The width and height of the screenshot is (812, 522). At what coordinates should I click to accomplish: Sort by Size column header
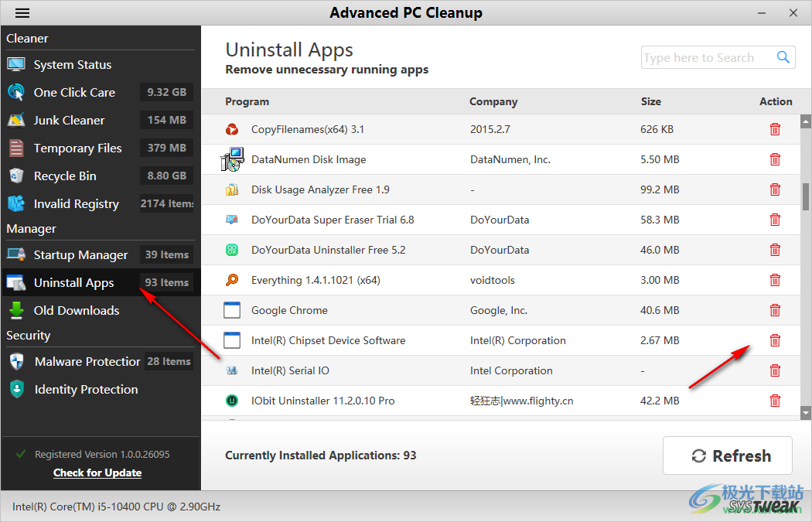coord(651,101)
